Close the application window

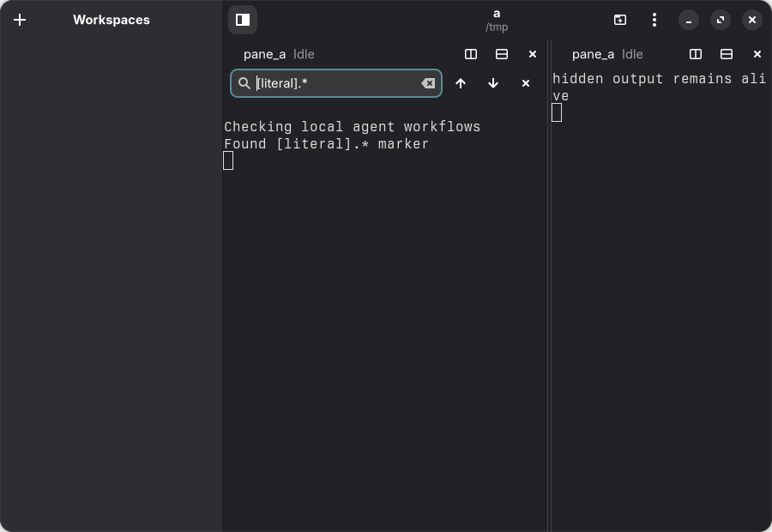[752, 20]
